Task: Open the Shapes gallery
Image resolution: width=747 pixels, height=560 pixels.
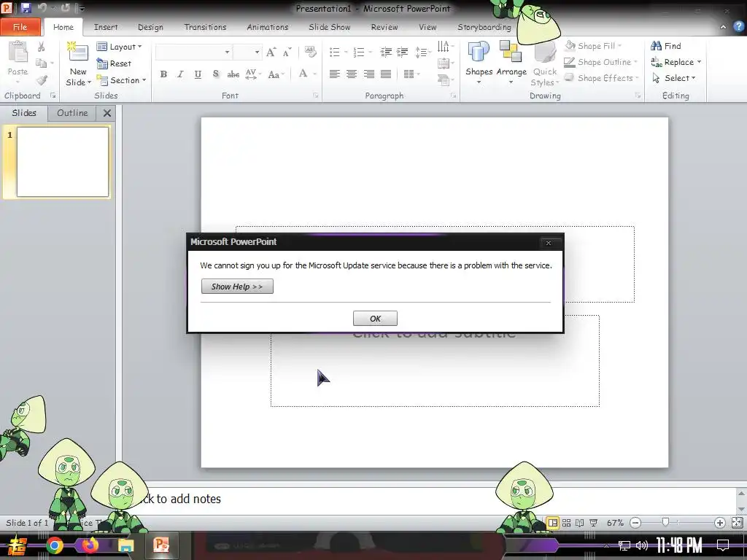Action: pos(479,63)
